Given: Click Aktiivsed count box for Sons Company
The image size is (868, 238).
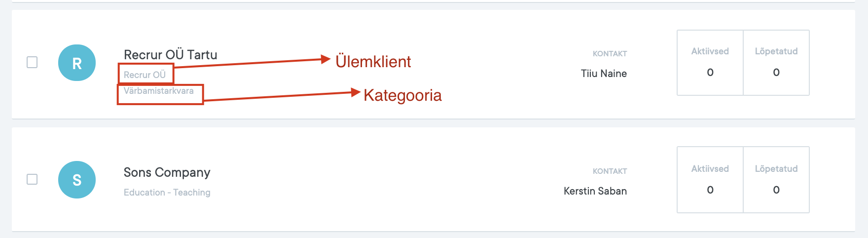Looking at the screenshot, I should pos(710,180).
